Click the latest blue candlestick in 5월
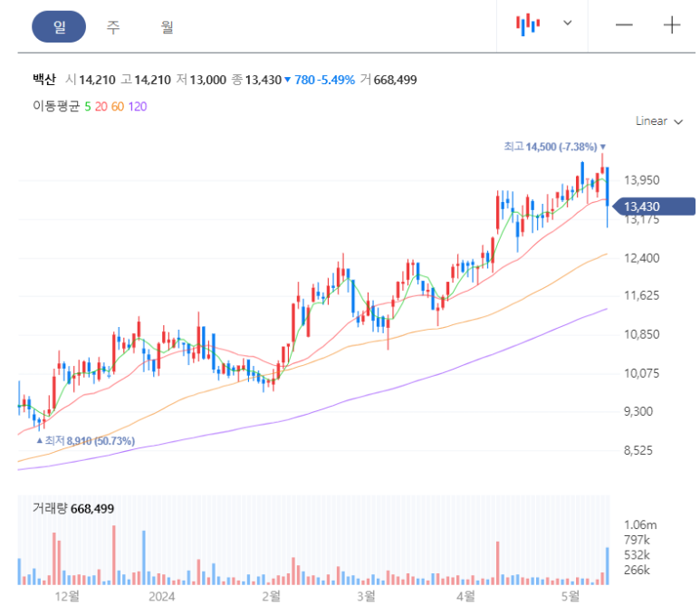This screenshot has width=700, height=615. coord(607,190)
